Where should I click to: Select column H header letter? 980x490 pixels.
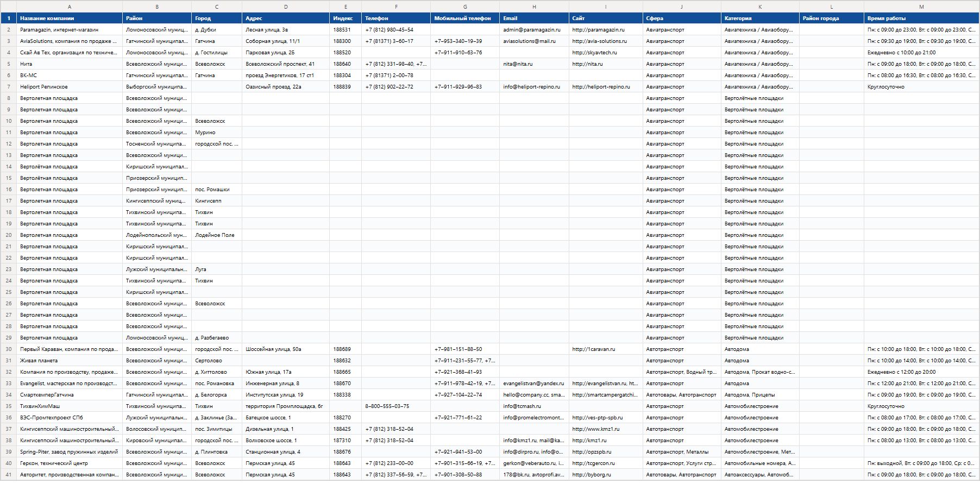pyautogui.click(x=534, y=7)
